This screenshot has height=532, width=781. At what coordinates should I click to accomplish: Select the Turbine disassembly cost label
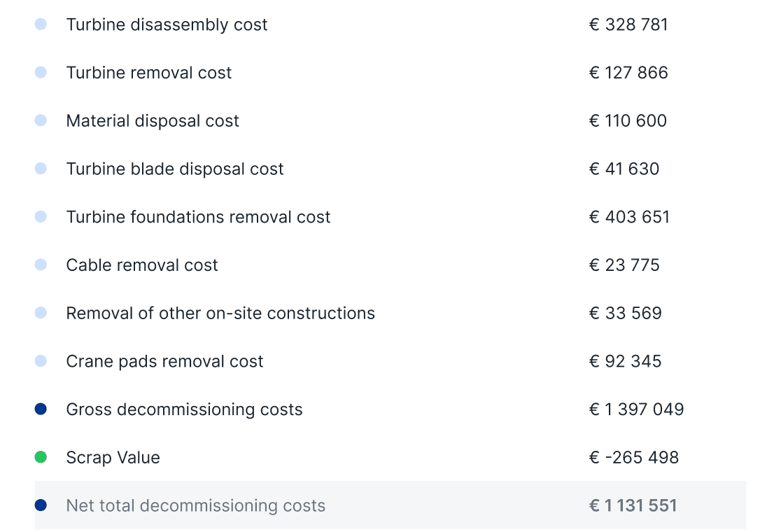[x=167, y=24]
